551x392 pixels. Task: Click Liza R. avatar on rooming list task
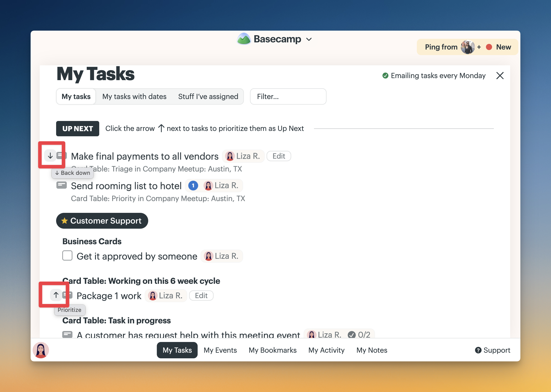point(208,186)
